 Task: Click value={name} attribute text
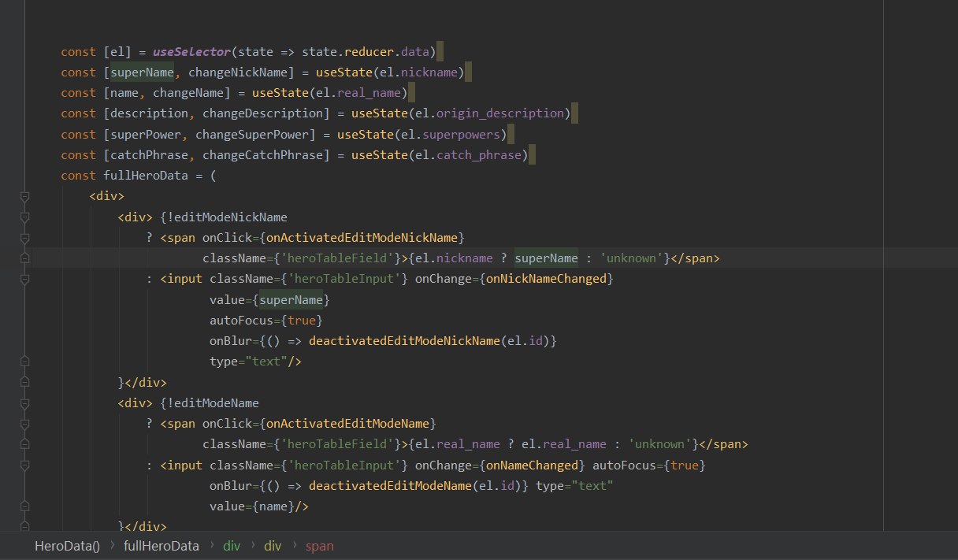pyautogui.click(x=252, y=506)
